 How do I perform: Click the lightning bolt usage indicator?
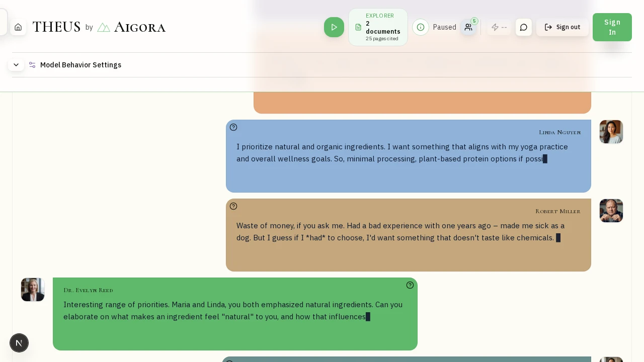(499, 27)
